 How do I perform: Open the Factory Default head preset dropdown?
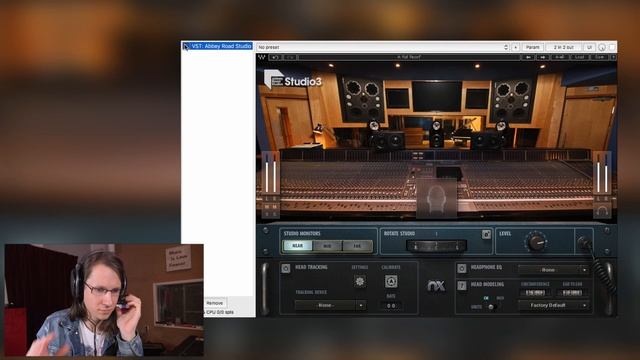coord(553,305)
